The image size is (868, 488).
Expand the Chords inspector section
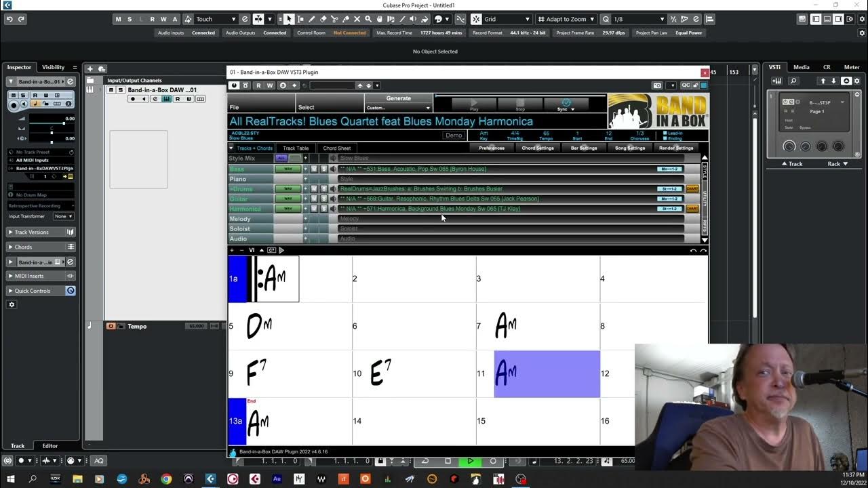[x=41, y=247]
